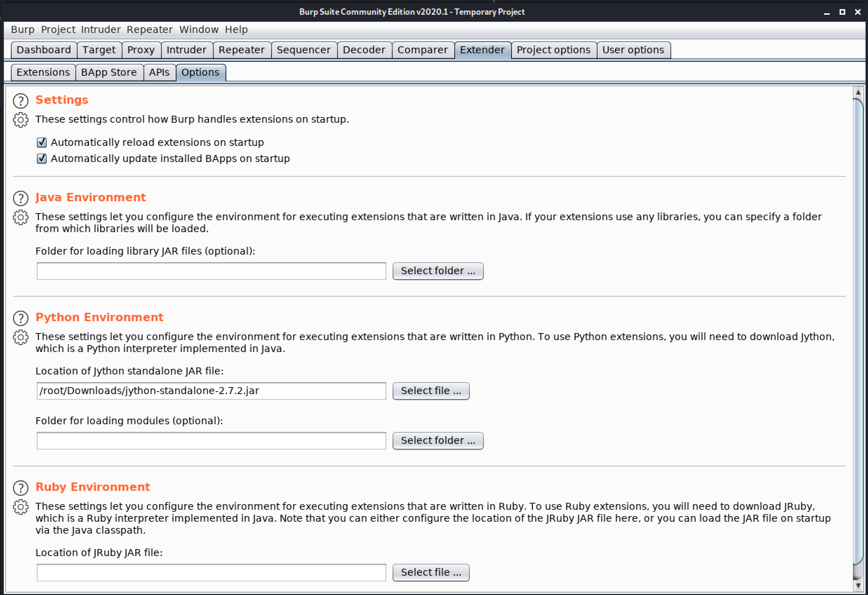Maximize the Burp Suite window
This screenshot has height=595, width=868.
point(842,12)
